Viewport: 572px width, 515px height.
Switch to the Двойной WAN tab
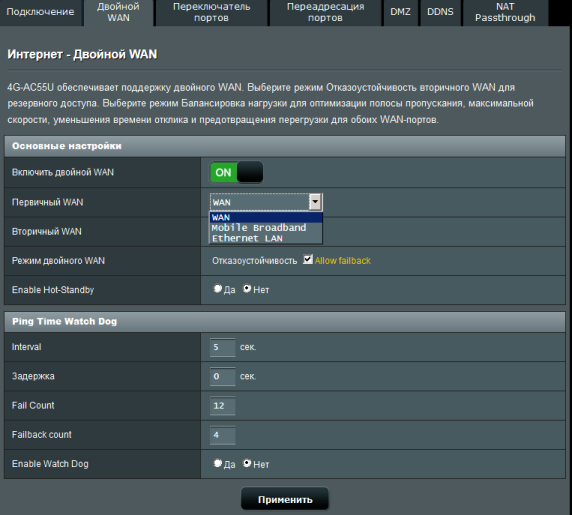tap(119, 13)
